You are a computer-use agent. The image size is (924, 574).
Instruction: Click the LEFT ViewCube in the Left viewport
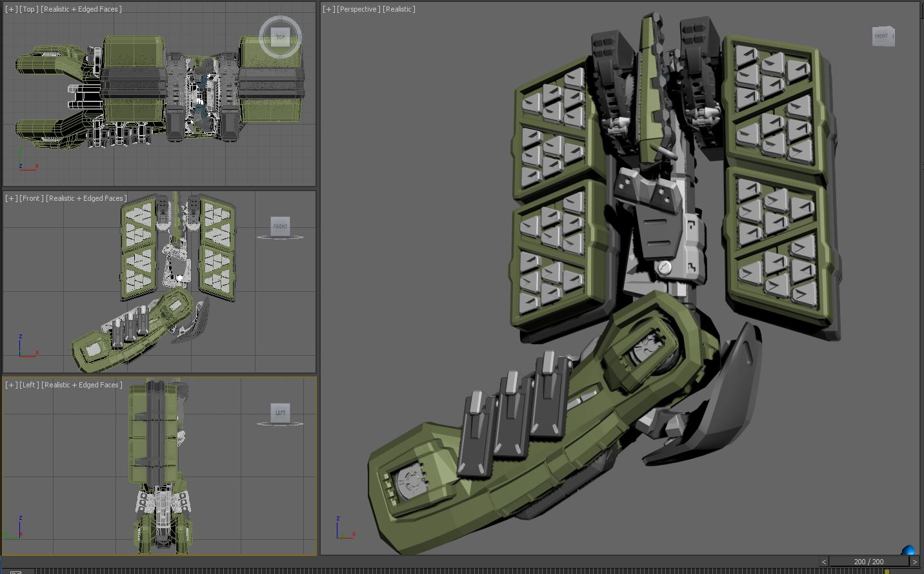[280, 413]
